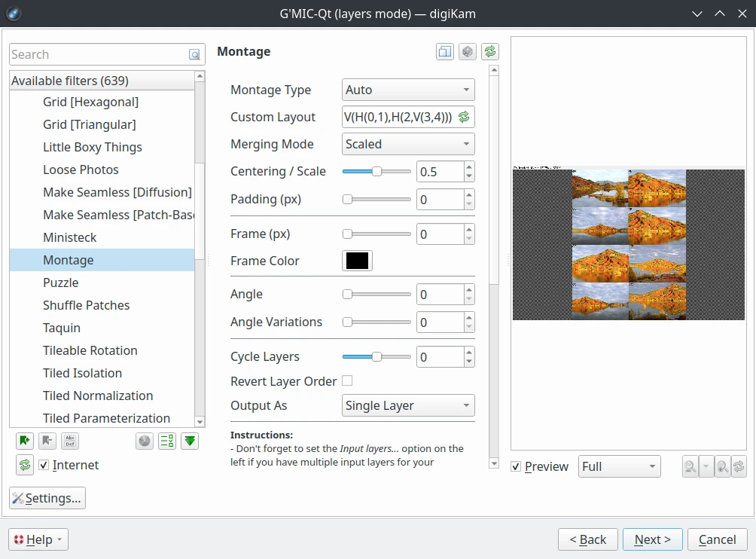Click the add fave bookmark icon
This screenshot has width=756, height=559.
click(25, 441)
